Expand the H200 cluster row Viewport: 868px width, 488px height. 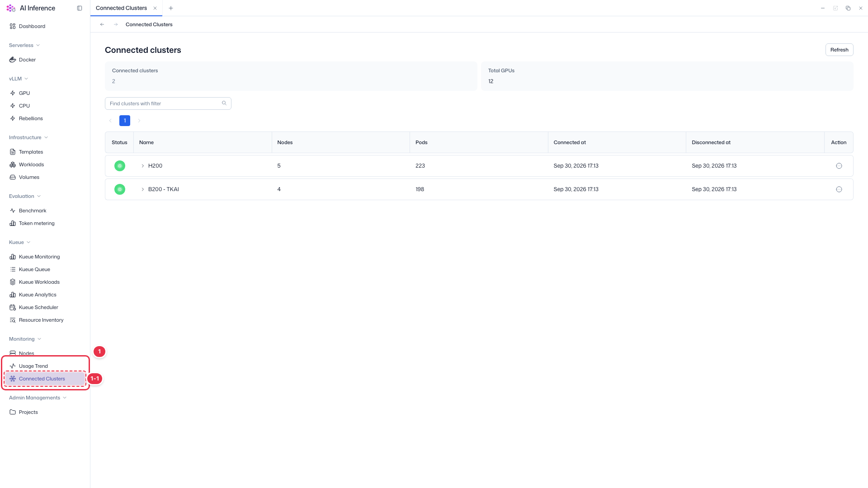point(143,166)
